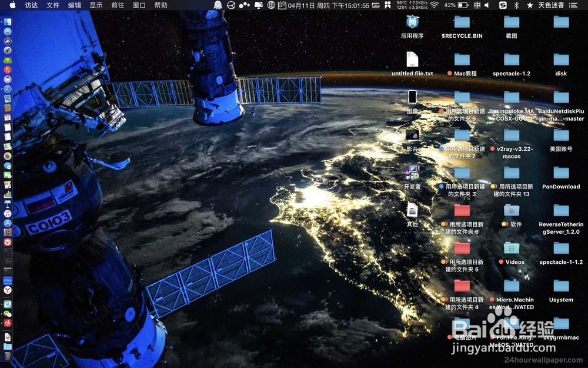The image size is (588, 368).
Task: Open the 窗口 menu
Action: point(139,5)
